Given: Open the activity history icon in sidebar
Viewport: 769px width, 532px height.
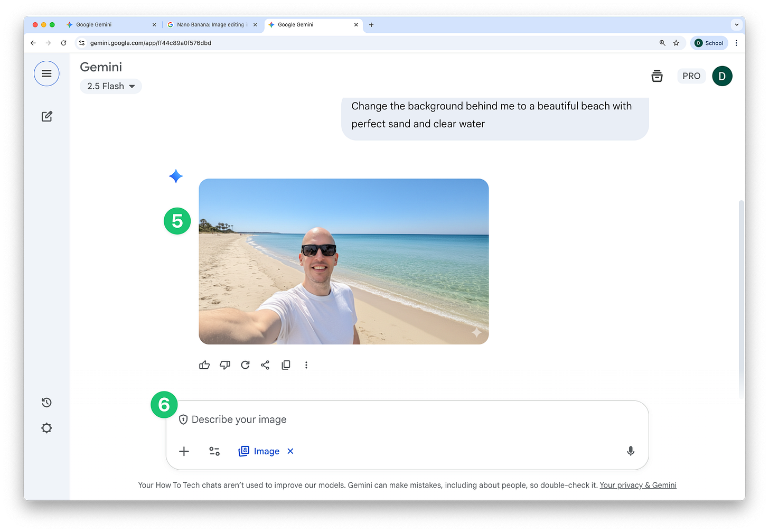Looking at the screenshot, I should [x=46, y=403].
